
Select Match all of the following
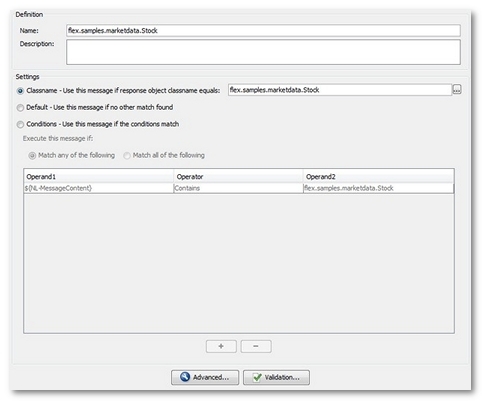point(127,156)
